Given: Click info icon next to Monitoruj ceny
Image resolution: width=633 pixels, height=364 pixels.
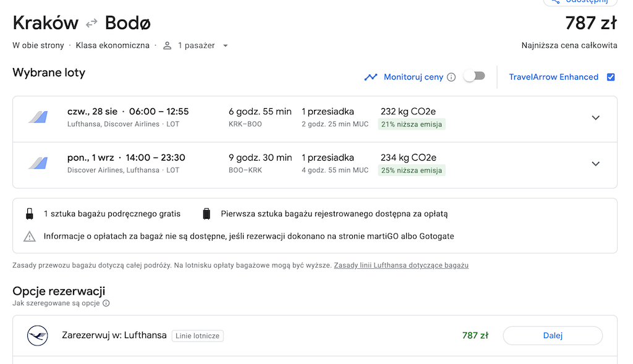Looking at the screenshot, I should coord(451,77).
